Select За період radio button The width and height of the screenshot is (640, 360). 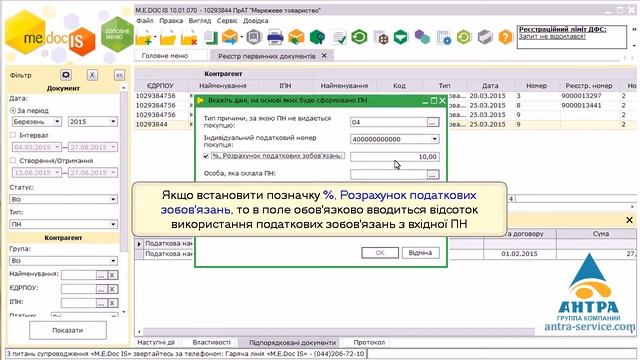point(13,111)
